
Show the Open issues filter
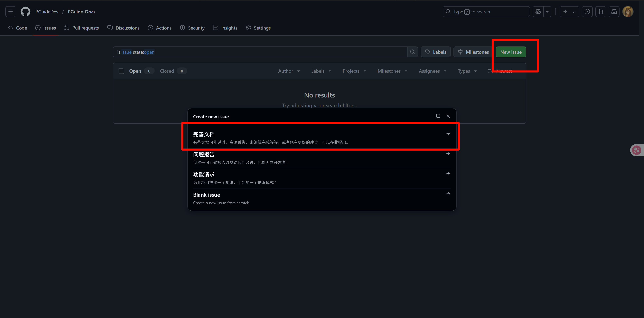click(135, 71)
